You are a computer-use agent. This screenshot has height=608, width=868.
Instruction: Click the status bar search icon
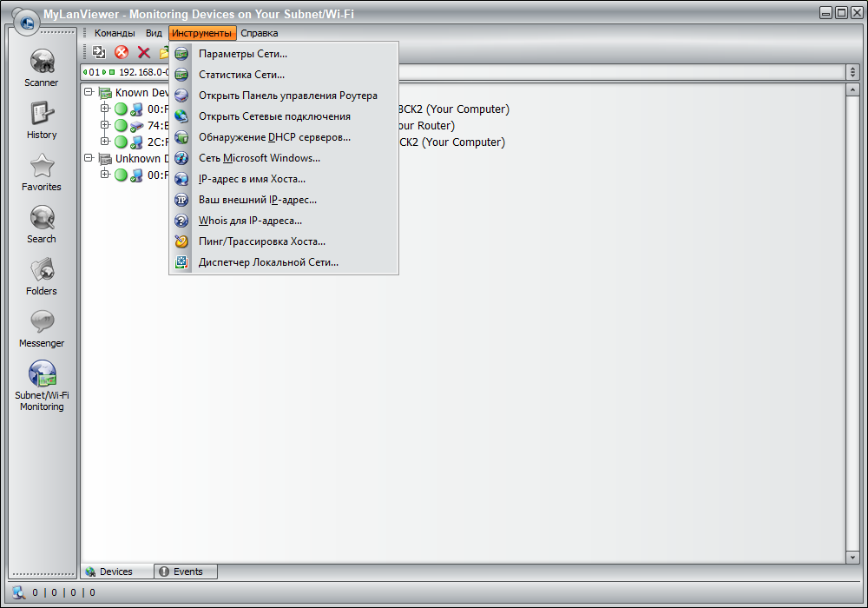pos(19,592)
